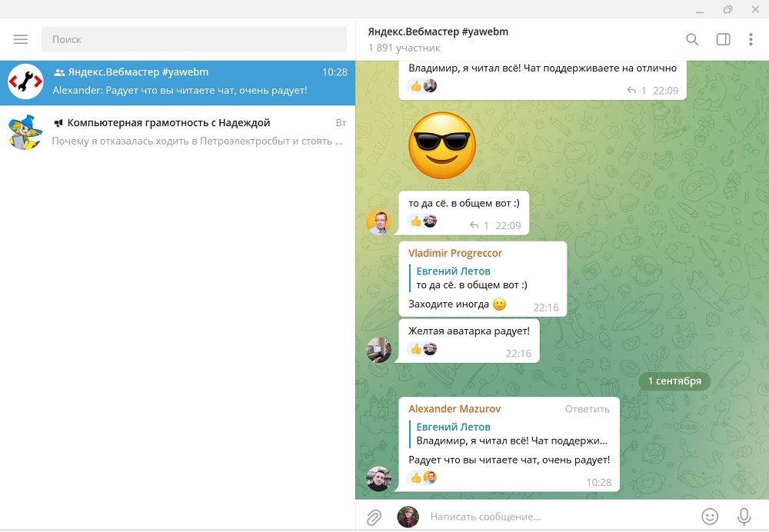
Task: Click thumbs-up reaction on 'то да сё' message
Action: click(416, 221)
